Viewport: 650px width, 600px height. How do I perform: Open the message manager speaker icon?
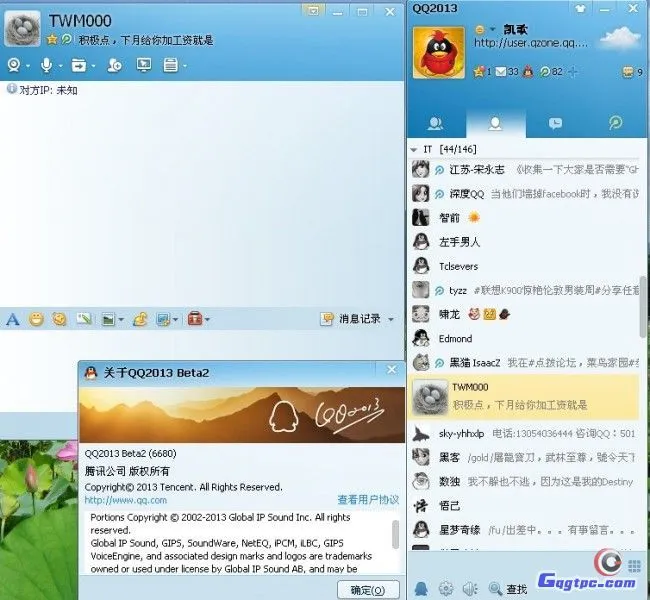point(470,588)
